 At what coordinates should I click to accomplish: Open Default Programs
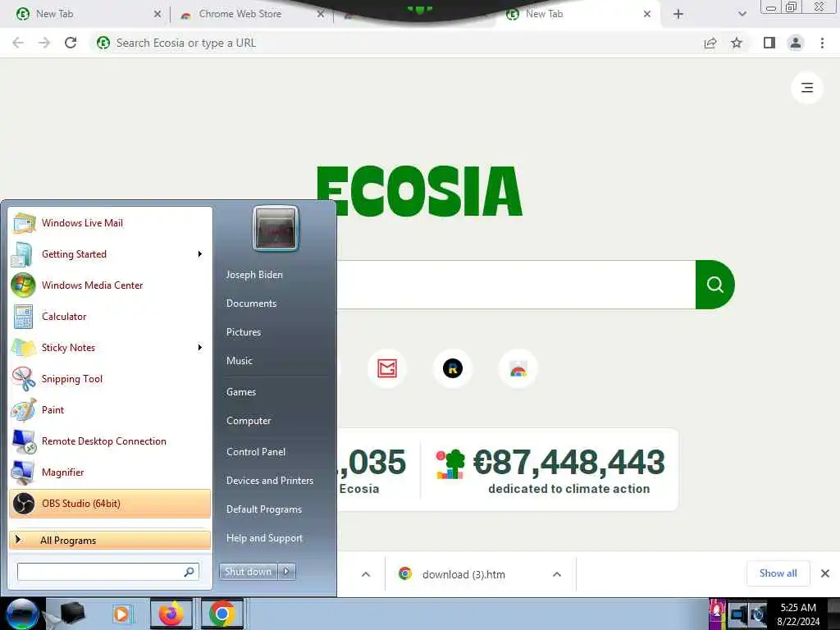tap(264, 509)
